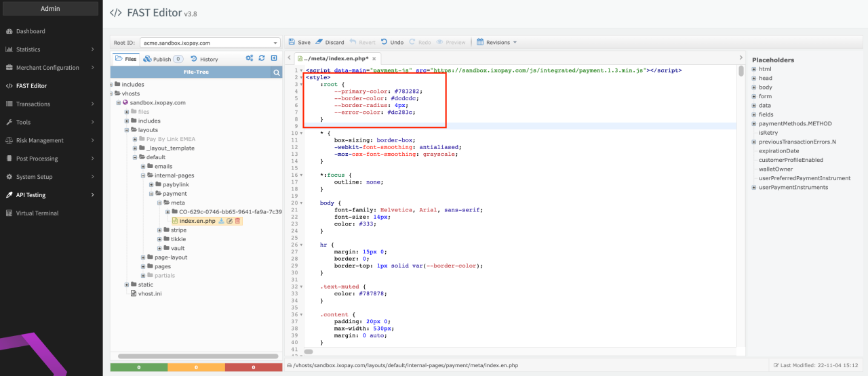Discard changes with the eraser icon
868x376 pixels.
[x=319, y=42]
